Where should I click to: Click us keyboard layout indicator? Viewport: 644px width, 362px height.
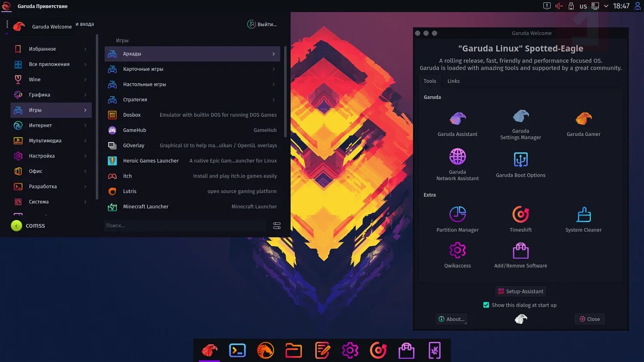point(583,6)
